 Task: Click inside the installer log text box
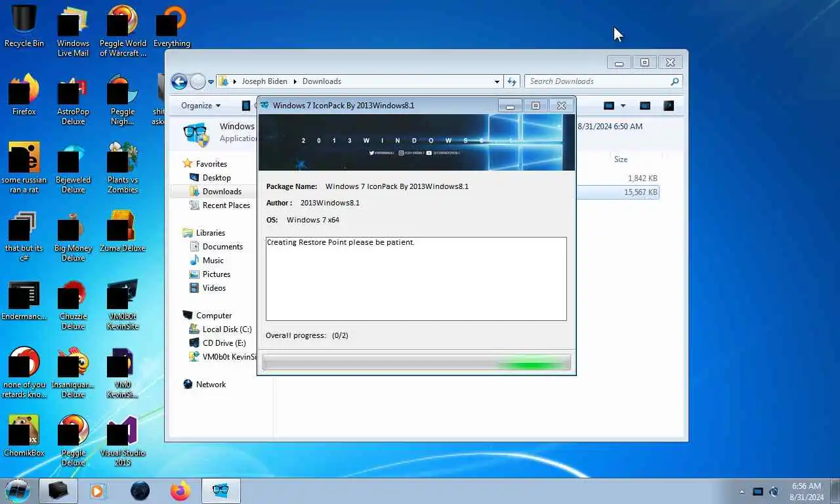point(416,279)
